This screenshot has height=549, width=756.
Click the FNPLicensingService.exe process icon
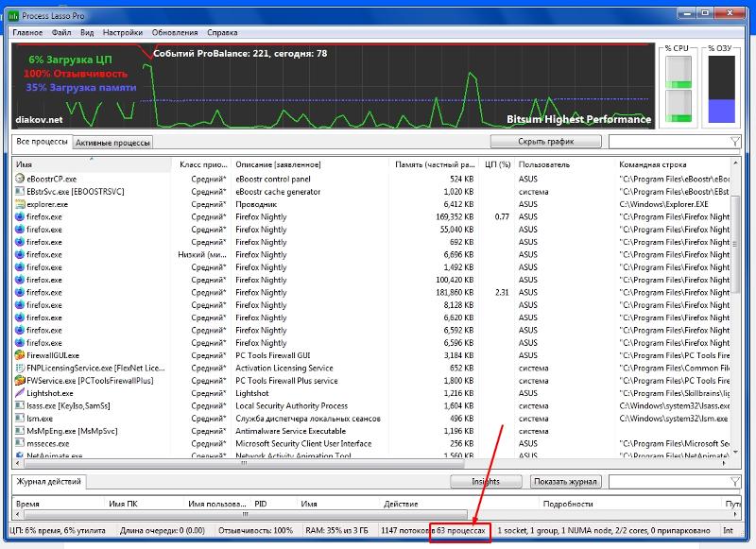[x=20, y=368]
